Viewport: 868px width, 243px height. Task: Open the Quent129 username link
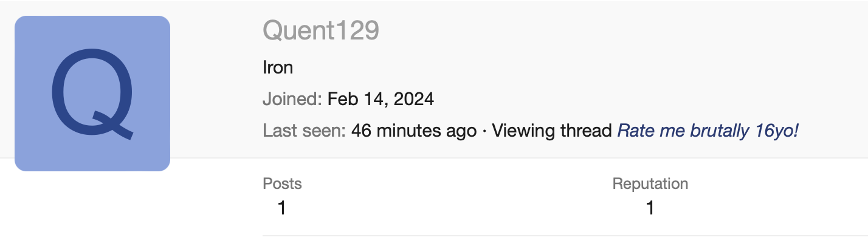pyautogui.click(x=320, y=30)
